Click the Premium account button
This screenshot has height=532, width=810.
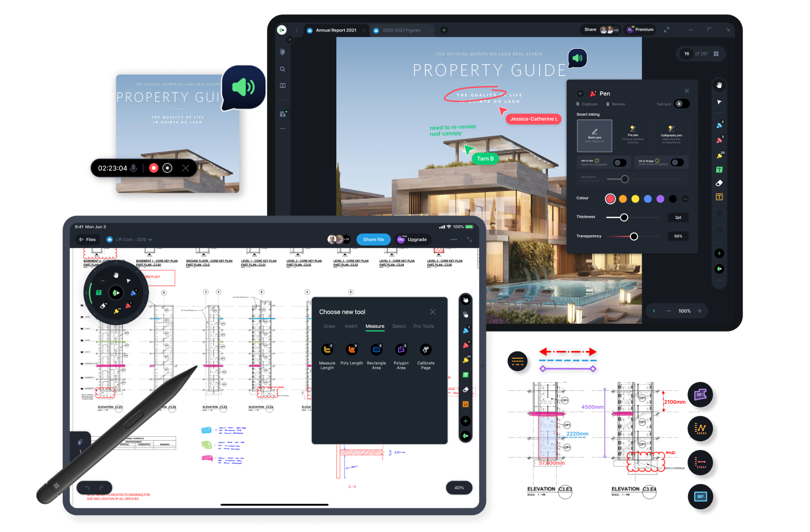640,30
